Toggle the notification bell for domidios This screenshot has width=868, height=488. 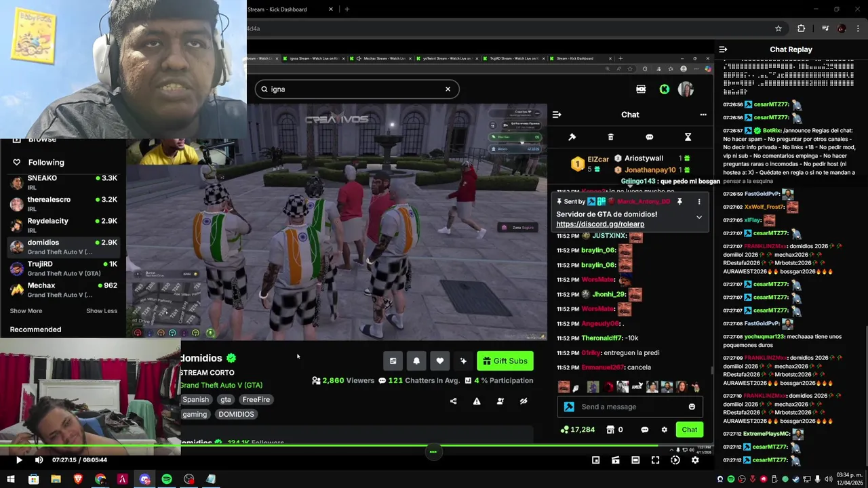[x=416, y=361]
